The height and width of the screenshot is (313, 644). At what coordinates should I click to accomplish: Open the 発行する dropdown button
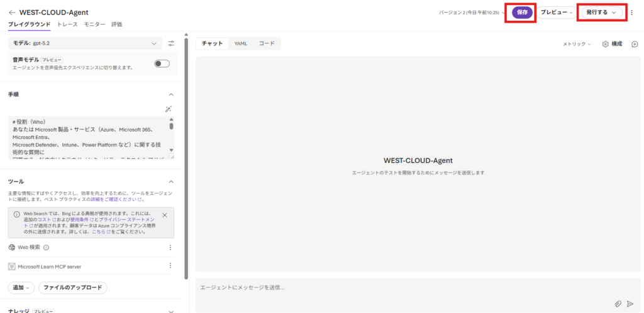point(602,13)
